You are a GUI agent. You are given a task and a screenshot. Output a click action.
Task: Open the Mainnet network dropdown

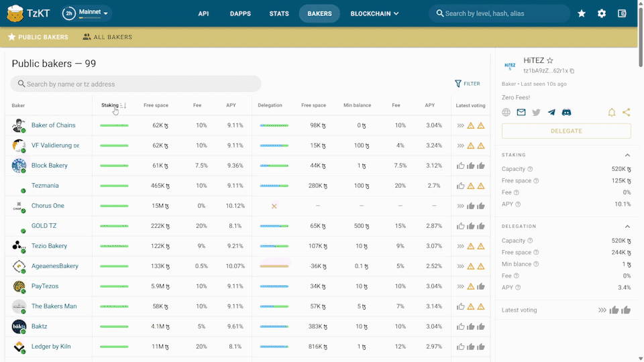pyautogui.click(x=87, y=13)
